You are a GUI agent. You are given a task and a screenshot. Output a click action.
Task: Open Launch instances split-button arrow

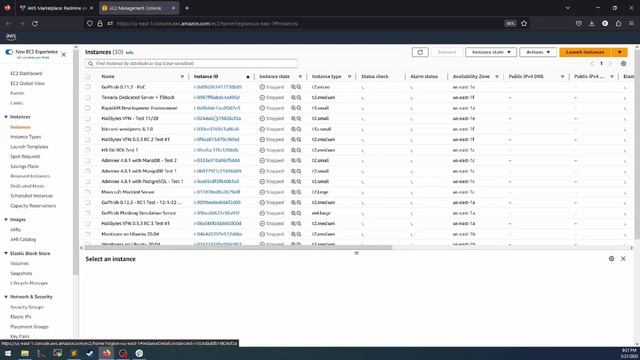[x=620, y=52]
